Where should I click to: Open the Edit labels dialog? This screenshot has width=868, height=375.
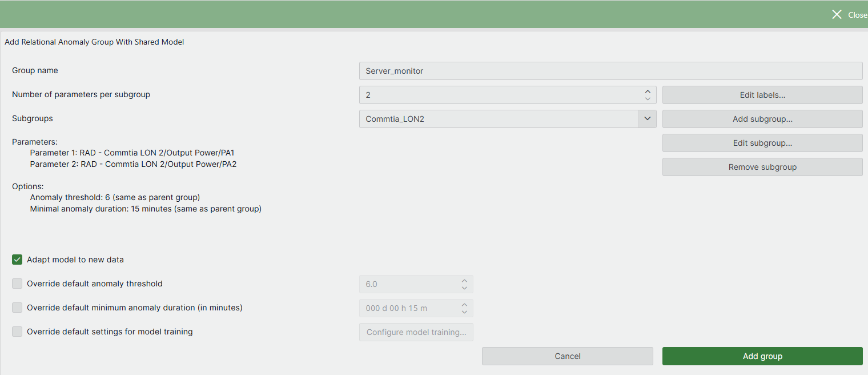coord(762,94)
